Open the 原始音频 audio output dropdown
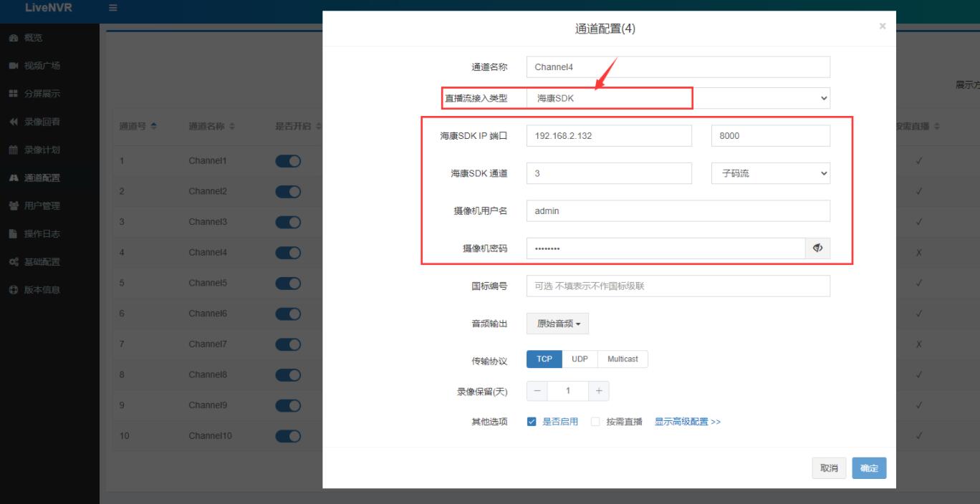 557,324
